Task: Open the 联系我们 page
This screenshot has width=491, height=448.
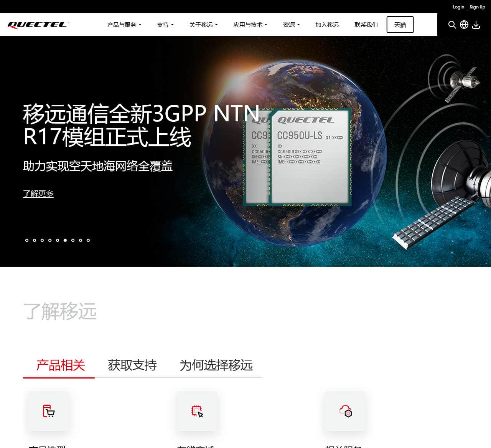Action: 366,25
